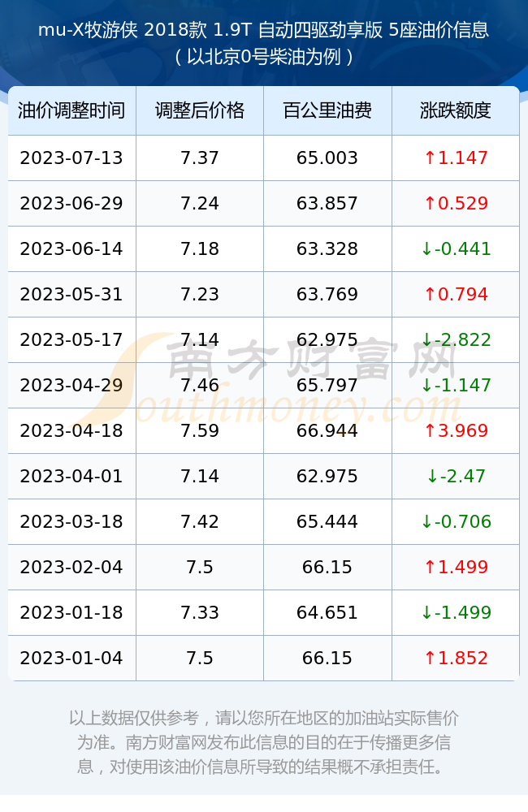Image resolution: width=528 pixels, height=812 pixels.
Task: Click the mu-X牧游侠 title text
Action: tap(88, 29)
